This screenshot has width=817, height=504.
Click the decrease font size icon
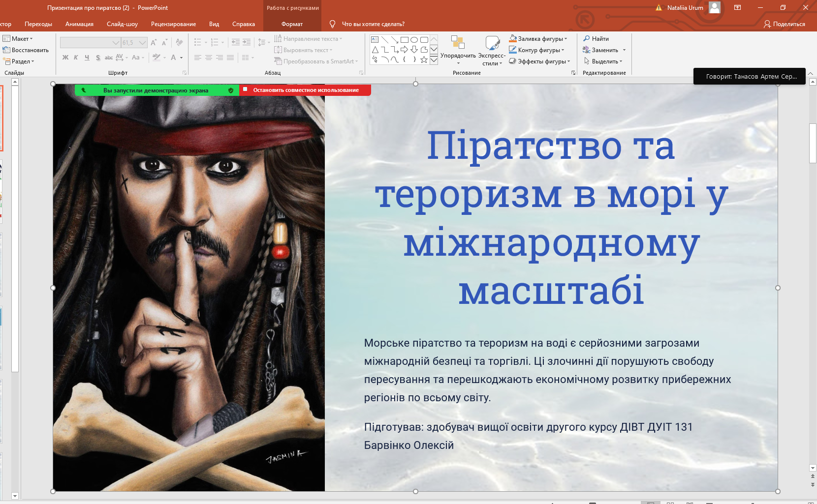pos(165,43)
